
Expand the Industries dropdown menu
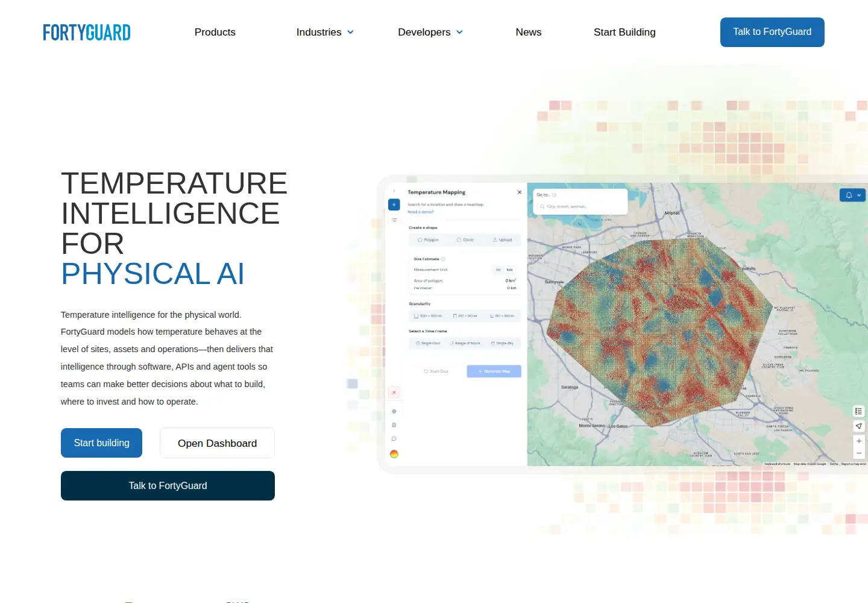pyautogui.click(x=325, y=32)
